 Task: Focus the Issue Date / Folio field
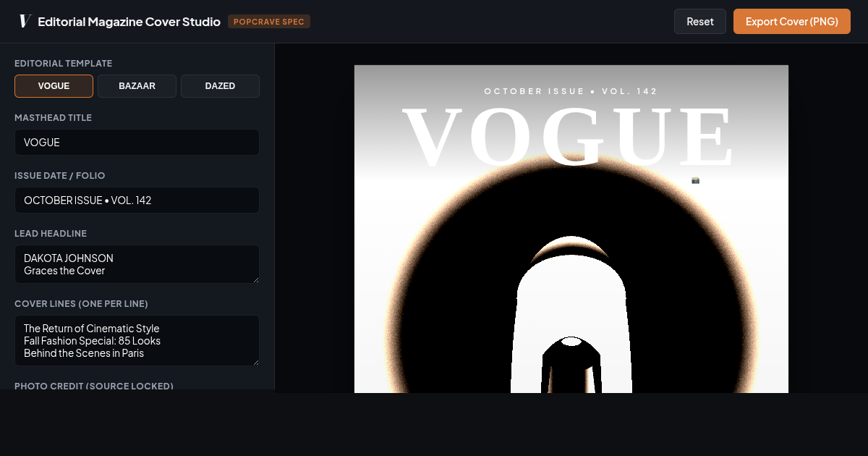pos(137,200)
